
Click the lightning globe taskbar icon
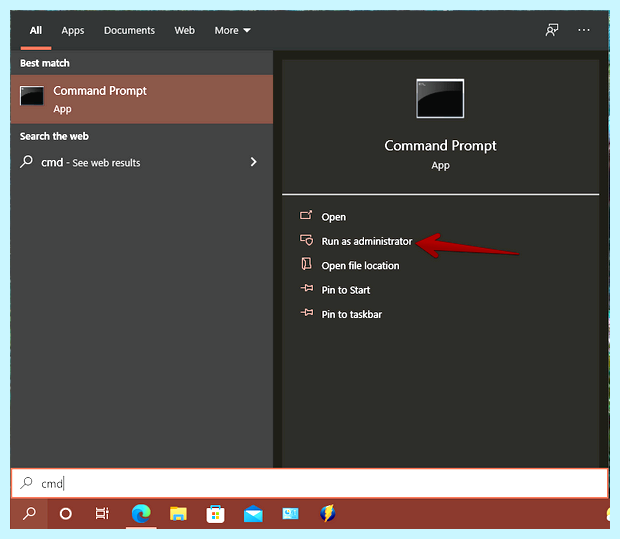pyautogui.click(x=328, y=513)
